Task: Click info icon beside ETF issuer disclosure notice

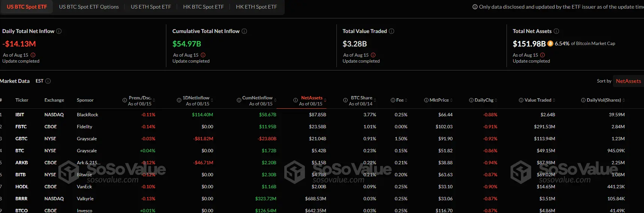Action: click(475, 7)
